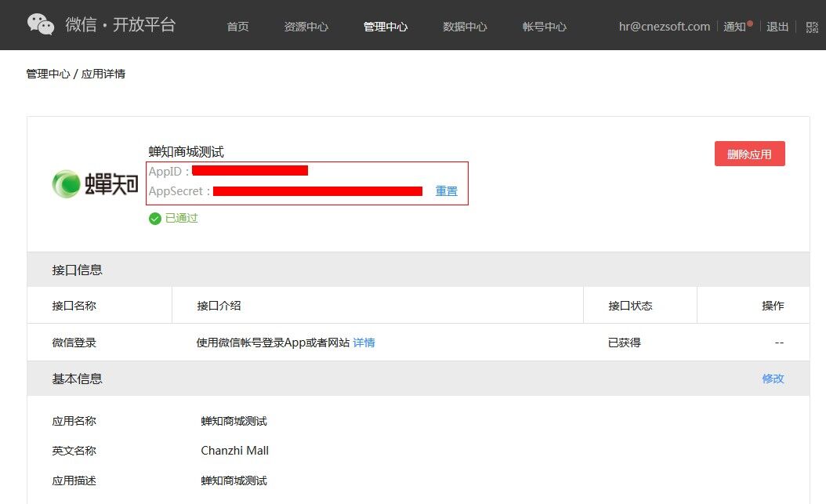The image size is (826, 504).
Task: Go to 首页 in the top navigation
Action: 237,27
